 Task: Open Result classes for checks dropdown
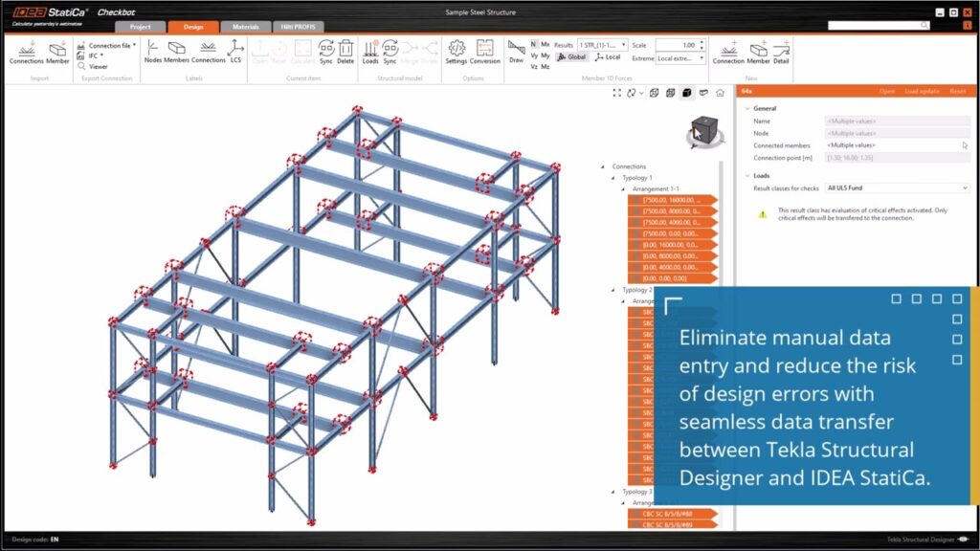pyautogui.click(x=897, y=188)
